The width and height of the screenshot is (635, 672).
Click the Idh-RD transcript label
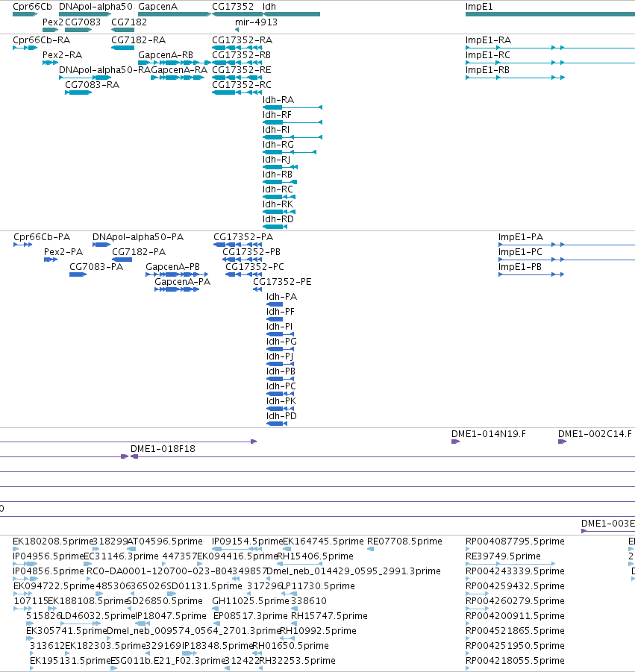pyautogui.click(x=278, y=219)
